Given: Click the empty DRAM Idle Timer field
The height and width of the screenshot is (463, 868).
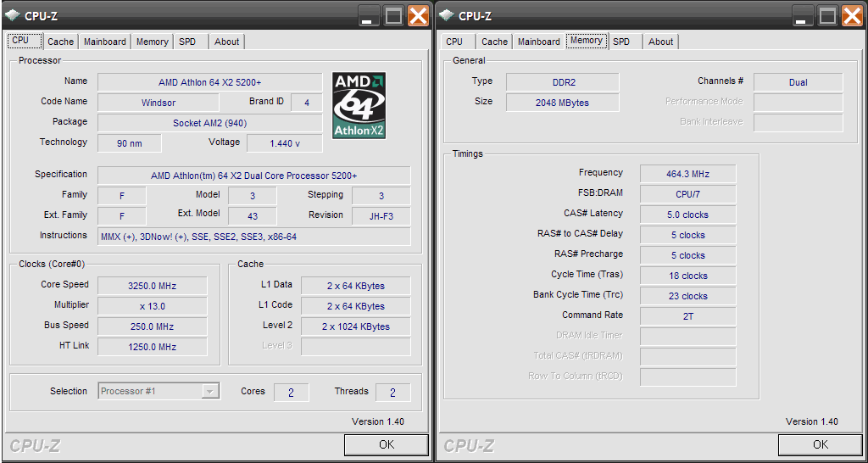Looking at the screenshot, I should (688, 337).
